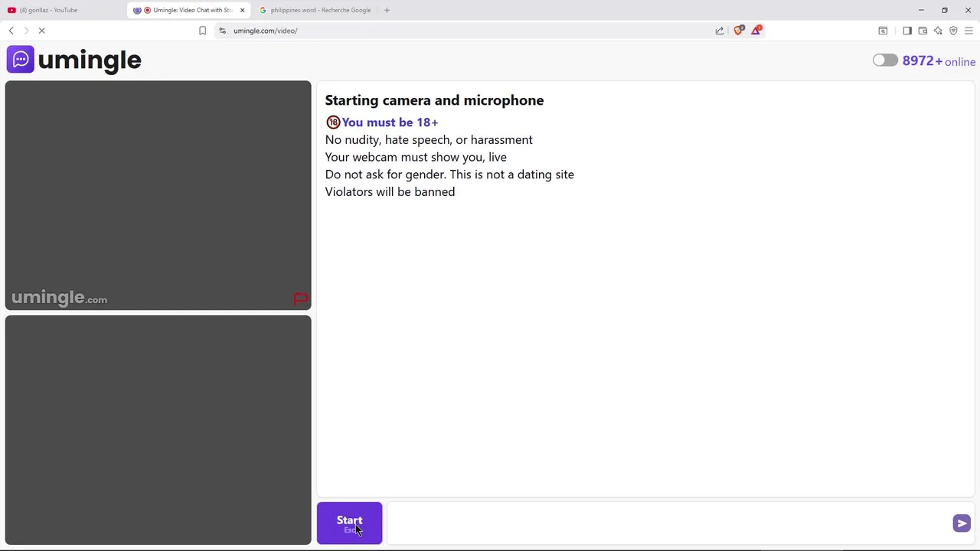Select the Umingle Video Chat tab
980x551 pixels.
tap(188, 10)
